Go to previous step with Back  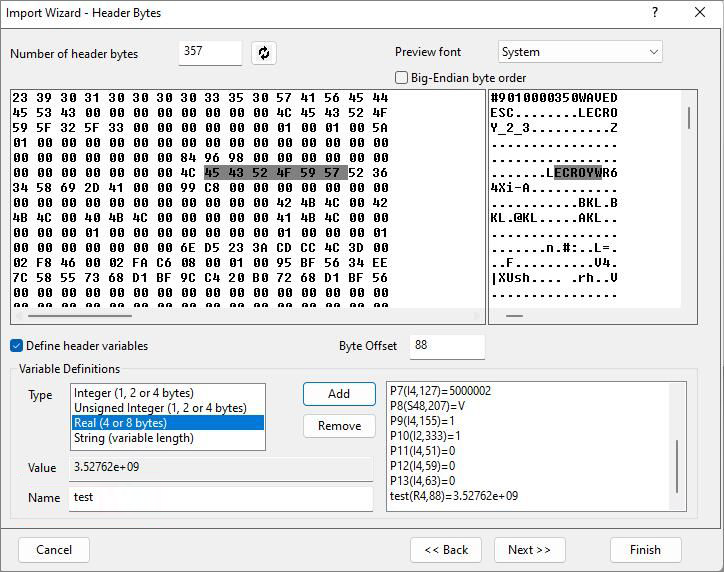446,550
